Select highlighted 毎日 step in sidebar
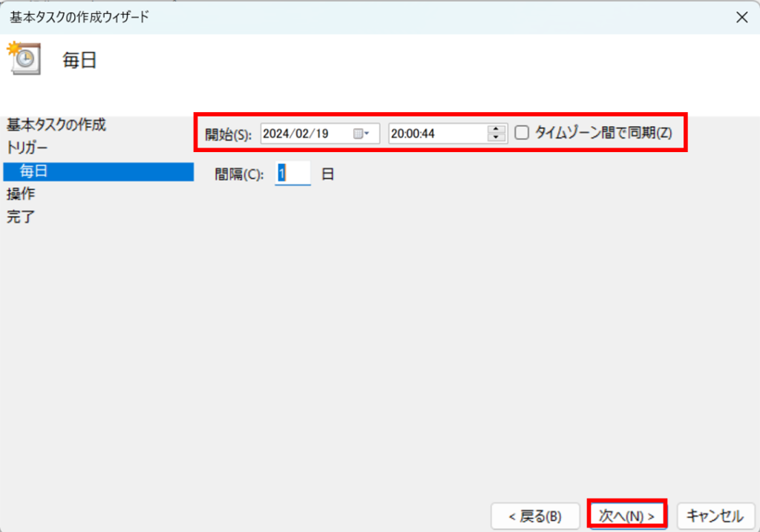Screen dimensions: 760x532 (x=34, y=171)
